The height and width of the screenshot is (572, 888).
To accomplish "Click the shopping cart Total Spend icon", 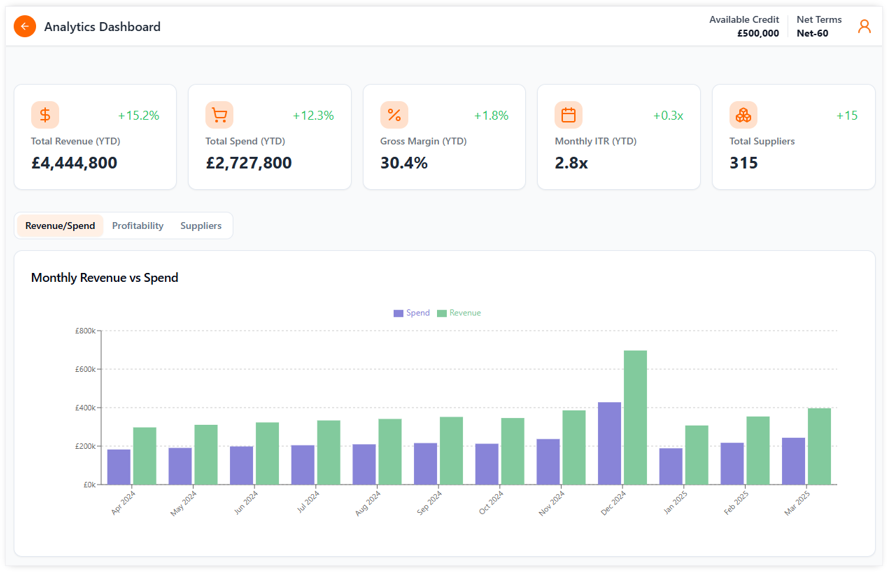I will click(x=219, y=115).
